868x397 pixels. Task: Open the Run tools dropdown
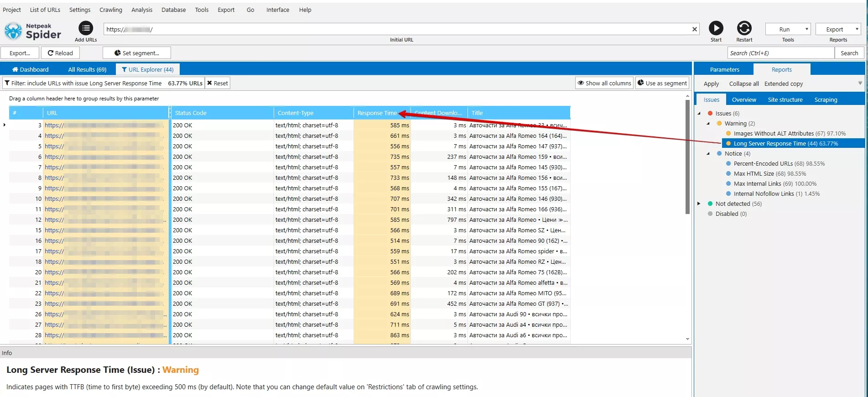(788, 29)
